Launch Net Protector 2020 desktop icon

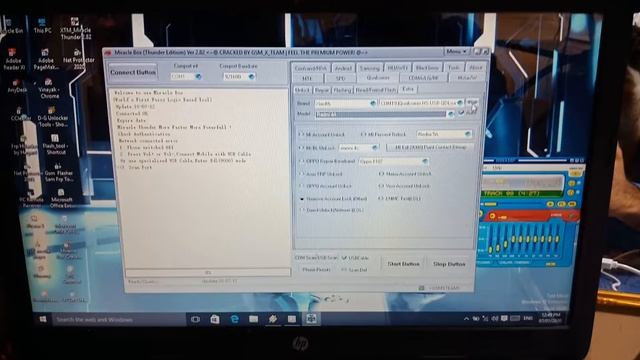[x=78, y=60]
